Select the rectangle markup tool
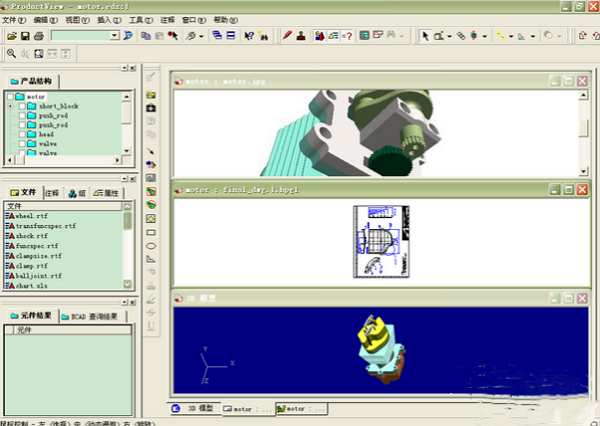 pos(151,231)
